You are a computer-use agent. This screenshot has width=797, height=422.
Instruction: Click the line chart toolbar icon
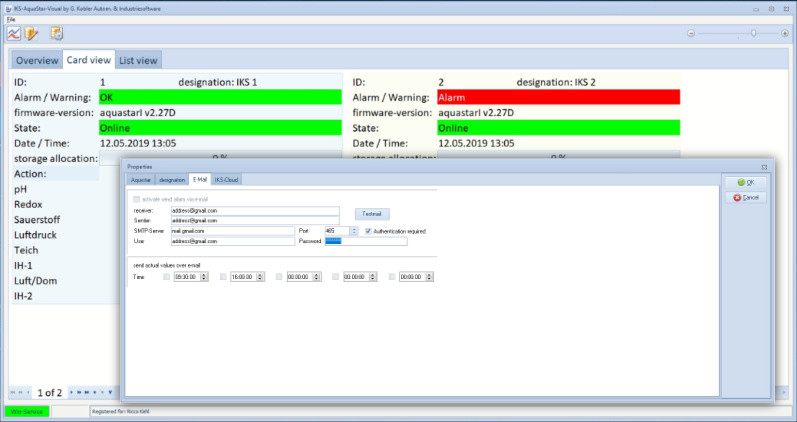coord(13,33)
